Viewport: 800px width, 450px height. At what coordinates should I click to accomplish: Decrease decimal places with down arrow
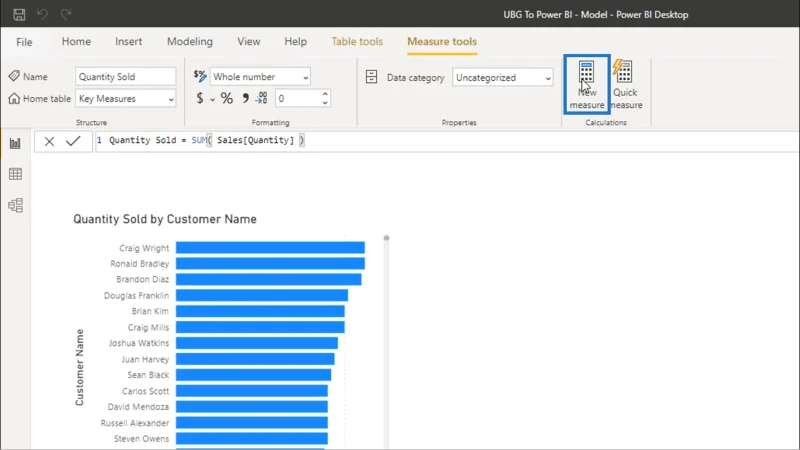(325, 103)
